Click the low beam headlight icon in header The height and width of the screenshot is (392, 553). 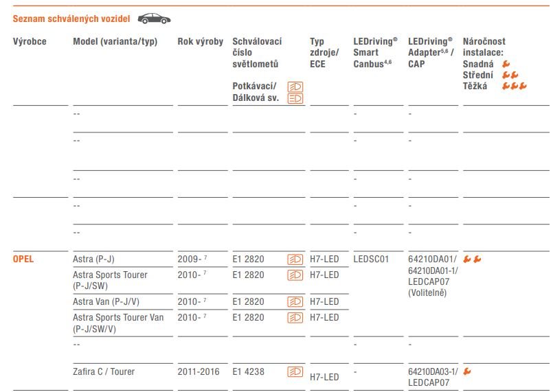pos(295,87)
